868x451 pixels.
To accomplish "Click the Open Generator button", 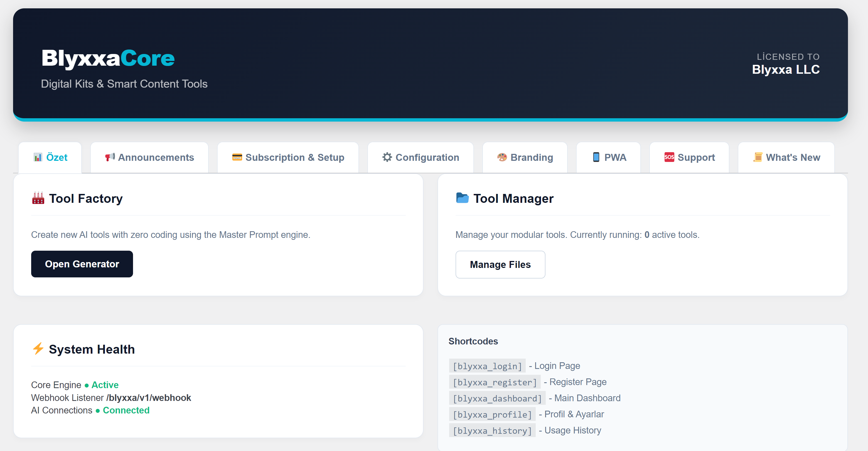I will 82,264.
